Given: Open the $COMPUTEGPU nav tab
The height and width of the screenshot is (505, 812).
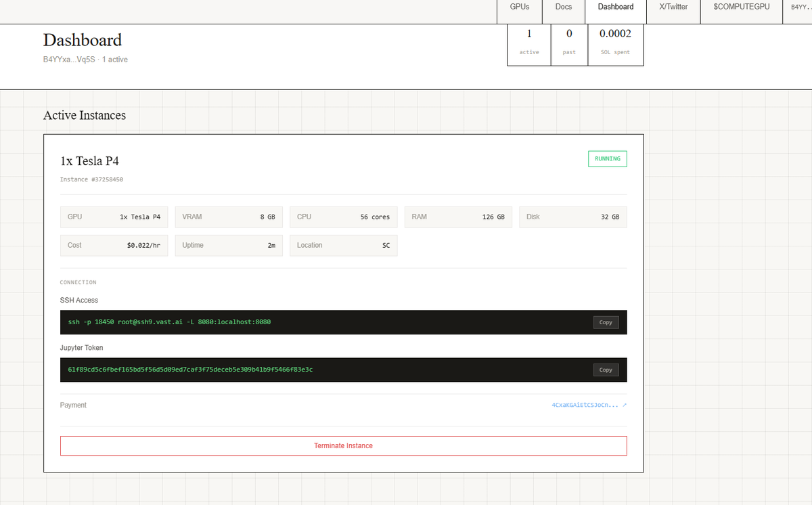Looking at the screenshot, I should (742, 7).
